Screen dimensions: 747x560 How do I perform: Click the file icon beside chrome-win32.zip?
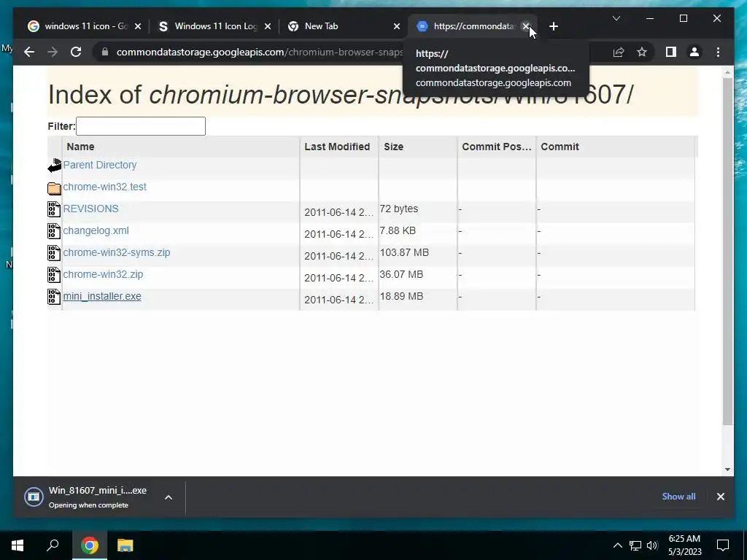pos(54,275)
